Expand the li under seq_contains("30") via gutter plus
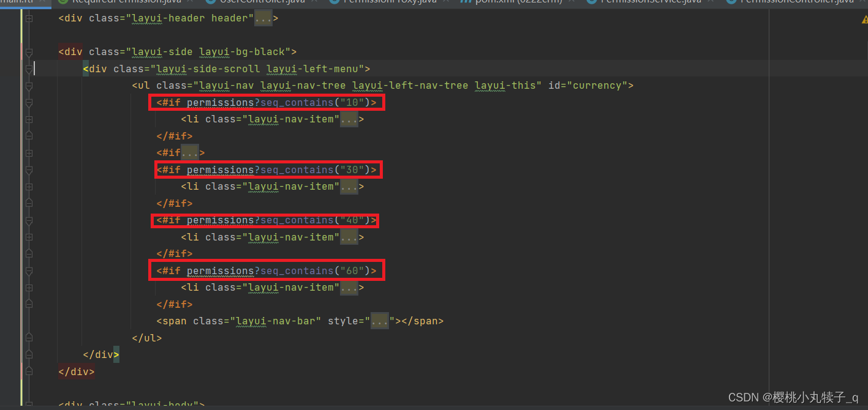 (29, 187)
